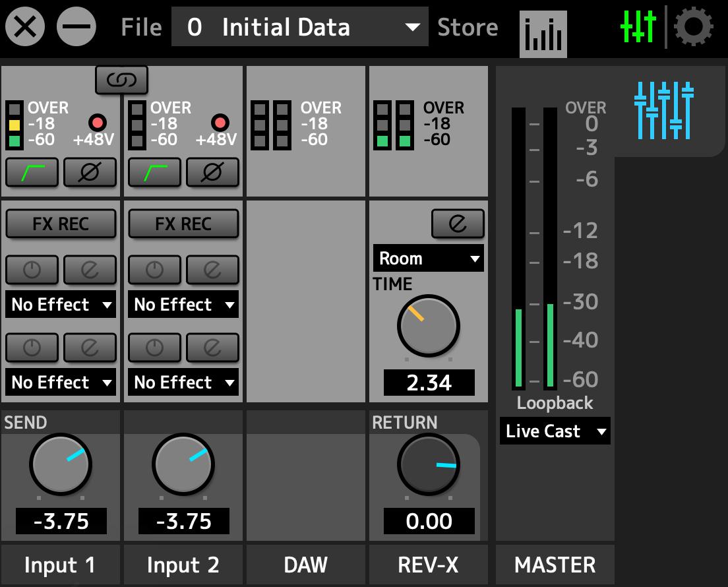
Task: Open the green mixer sliders view
Action: coord(638,26)
